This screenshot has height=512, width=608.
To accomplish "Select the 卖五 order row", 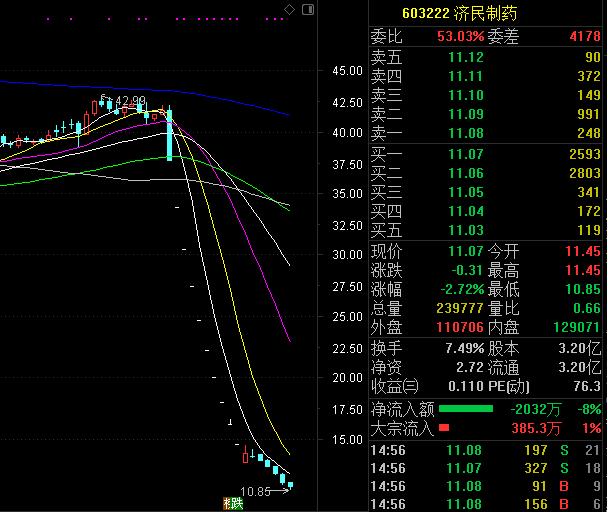I will [x=486, y=57].
